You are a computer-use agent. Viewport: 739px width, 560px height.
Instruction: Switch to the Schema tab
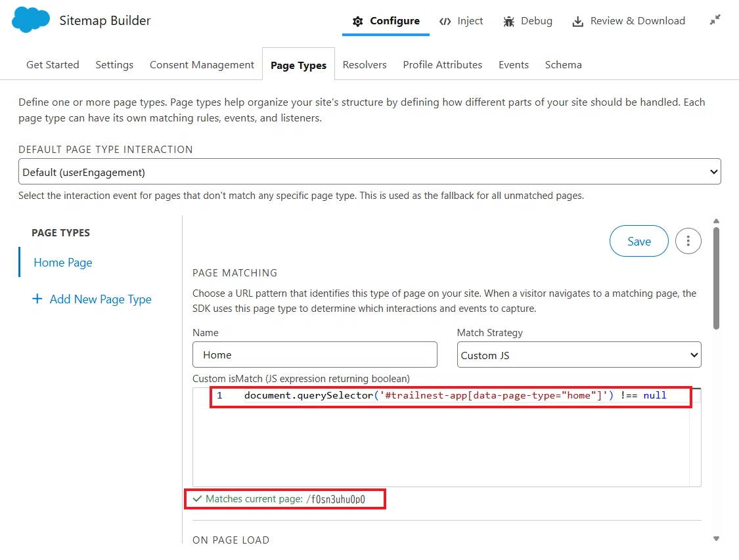(x=563, y=64)
